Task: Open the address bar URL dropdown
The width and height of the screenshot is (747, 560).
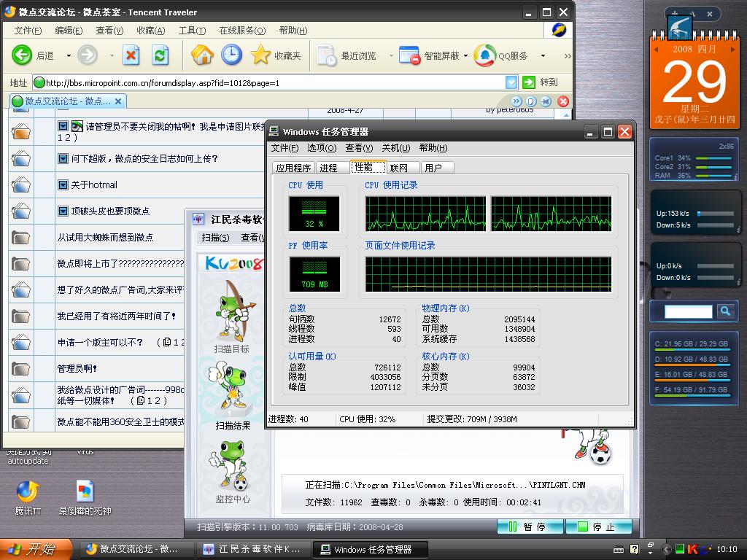Action: 511,82
